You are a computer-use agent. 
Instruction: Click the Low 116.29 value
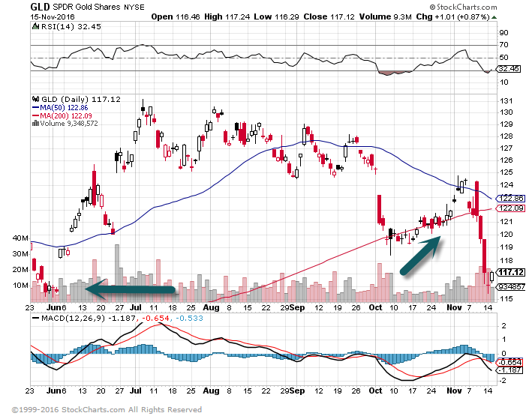click(x=276, y=16)
